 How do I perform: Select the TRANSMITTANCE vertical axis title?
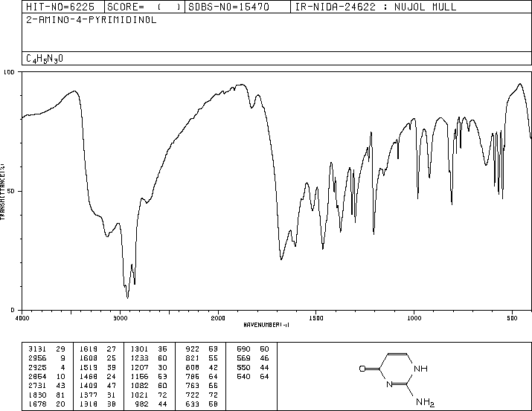pos(2,192)
